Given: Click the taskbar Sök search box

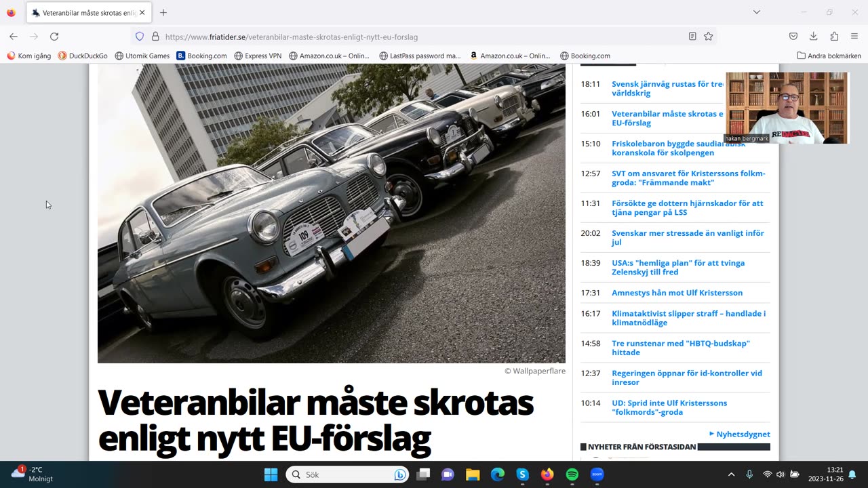Looking at the screenshot, I should coord(347,474).
